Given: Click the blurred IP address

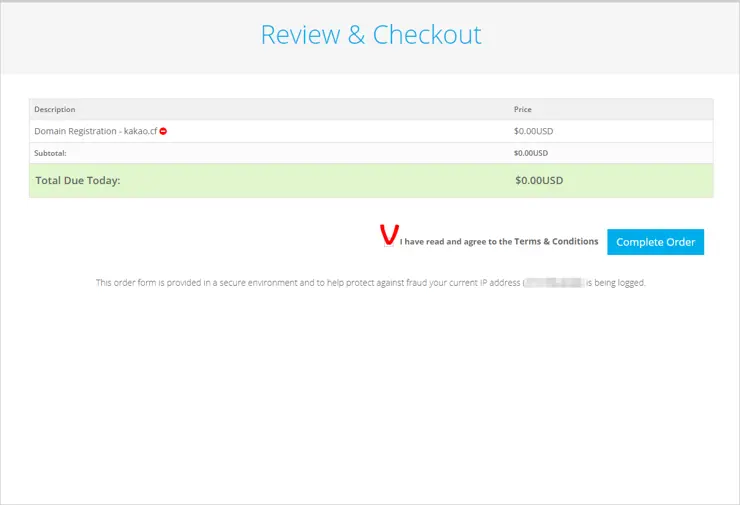Looking at the screenshot, I should (x=555, y=283).
